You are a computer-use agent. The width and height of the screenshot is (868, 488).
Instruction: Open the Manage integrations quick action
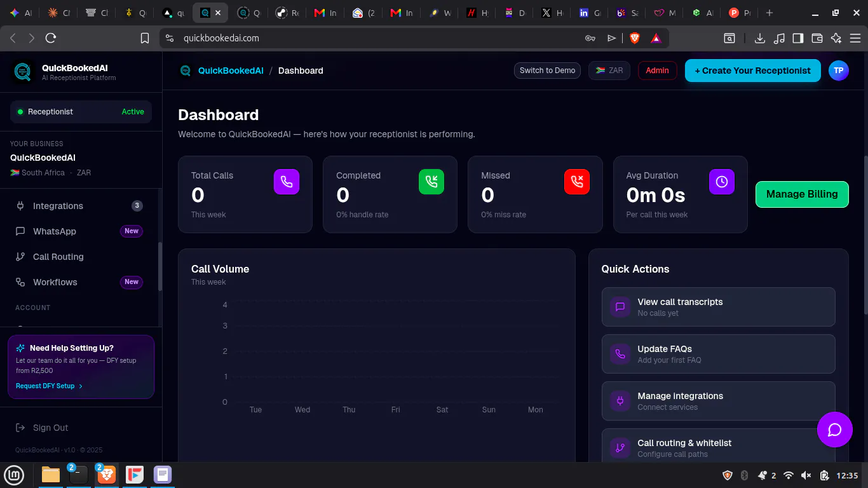click(x=719, y=401)
